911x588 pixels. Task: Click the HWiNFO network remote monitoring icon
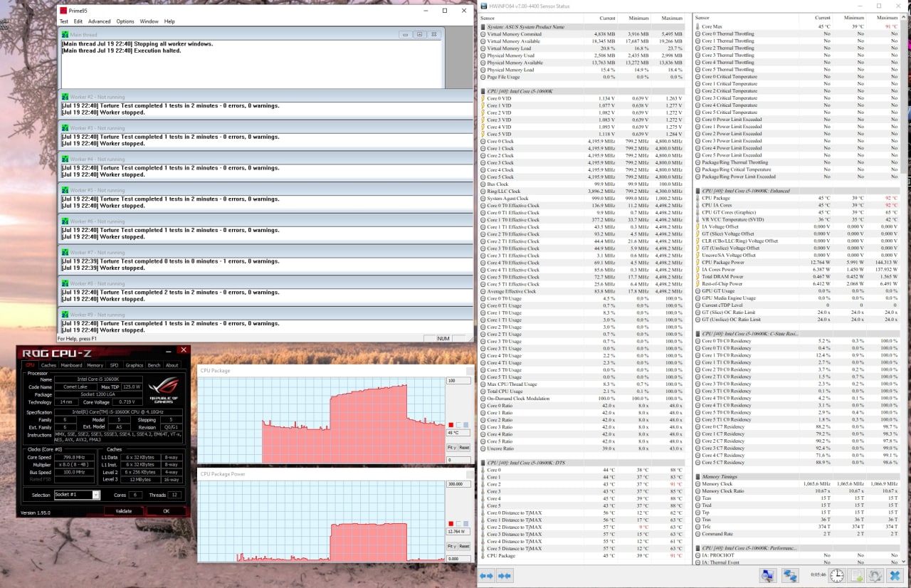(x=790, y=575)
